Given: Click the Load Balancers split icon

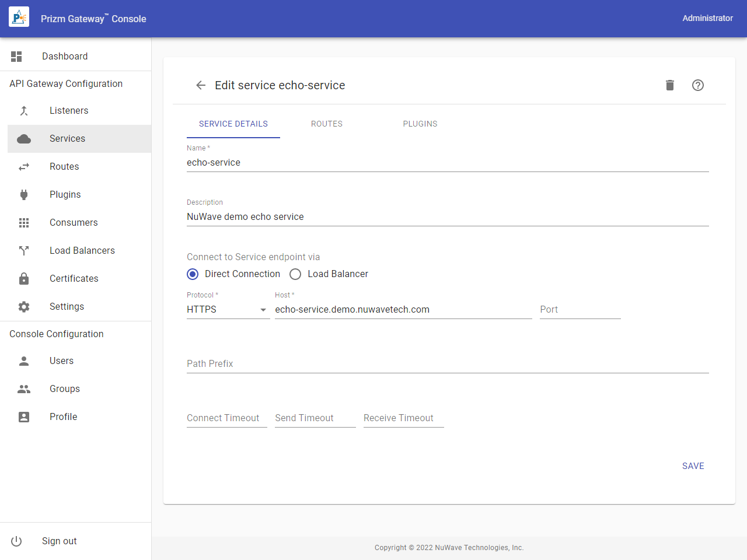Looking at the screenshot, I should [x=24, y=251].
